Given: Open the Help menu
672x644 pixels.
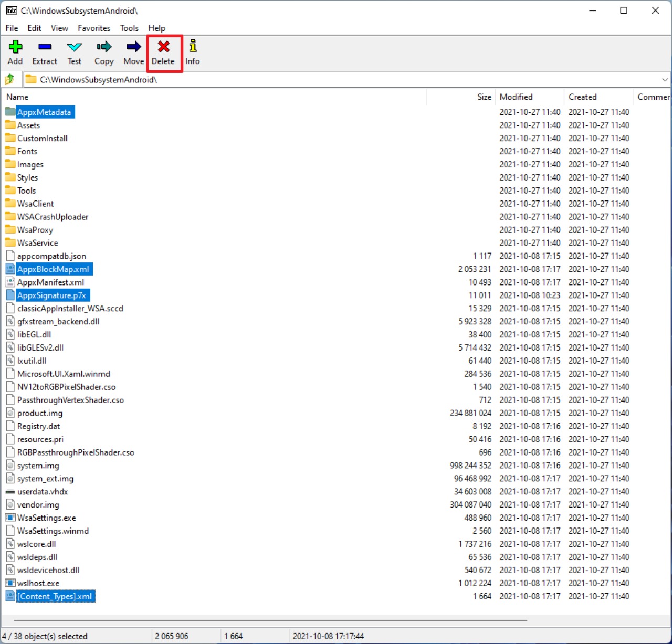Looking at the screenshot, I should [156, 28].
